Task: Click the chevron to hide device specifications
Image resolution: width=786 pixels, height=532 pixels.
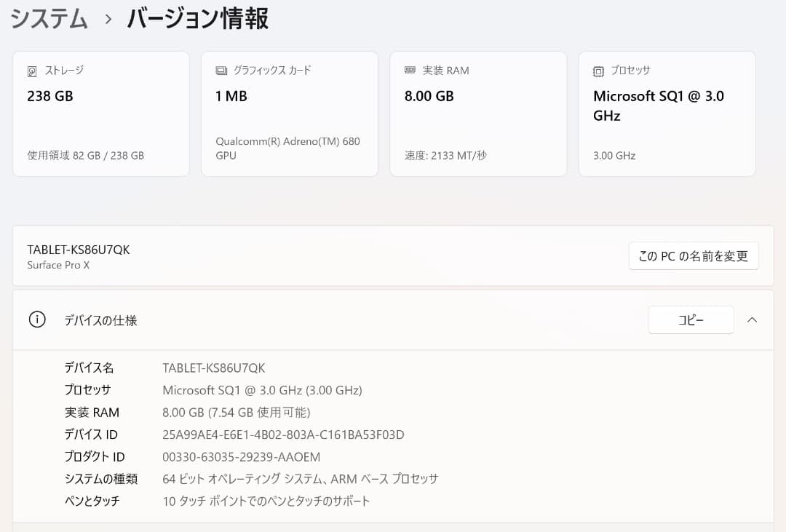Action: (x=753, y=319)
